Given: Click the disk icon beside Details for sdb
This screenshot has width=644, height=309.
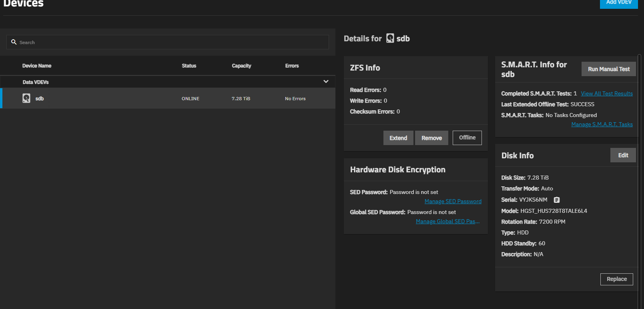Looking at the screenshot, I should [390, 38].
